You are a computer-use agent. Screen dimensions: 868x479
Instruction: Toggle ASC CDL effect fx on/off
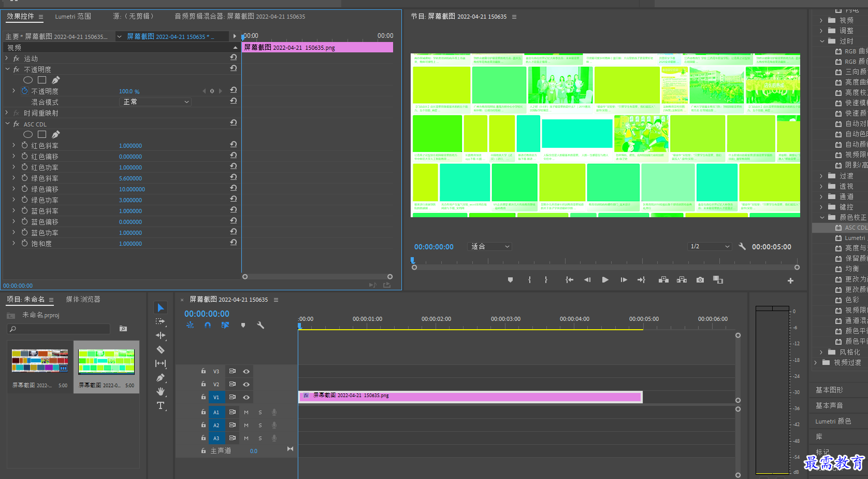[x=17, y=124]
